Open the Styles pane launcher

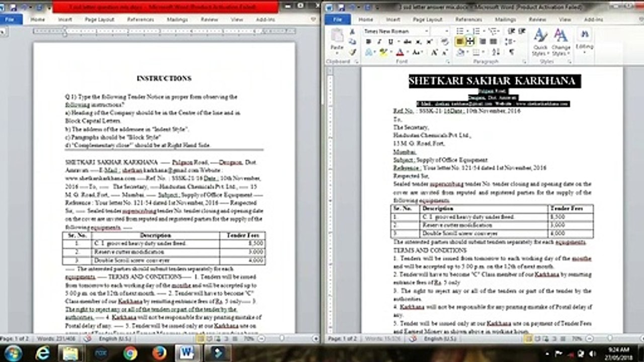point(570,61)
